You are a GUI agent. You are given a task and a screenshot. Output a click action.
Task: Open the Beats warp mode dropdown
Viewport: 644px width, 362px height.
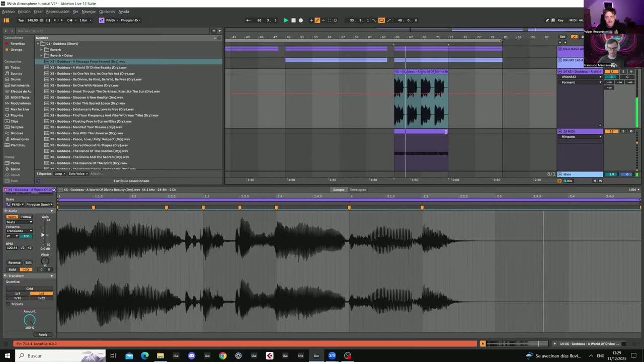point(19,222)
